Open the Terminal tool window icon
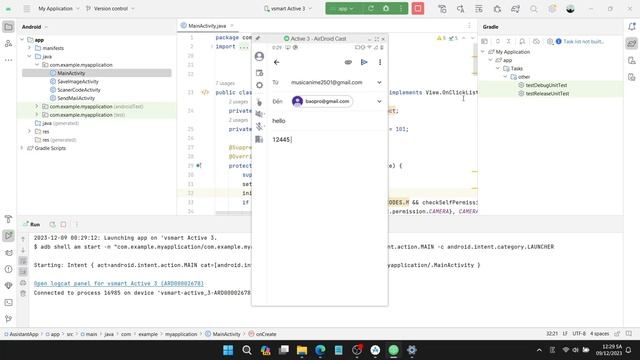640x360 pixels. tap(8, 302)
